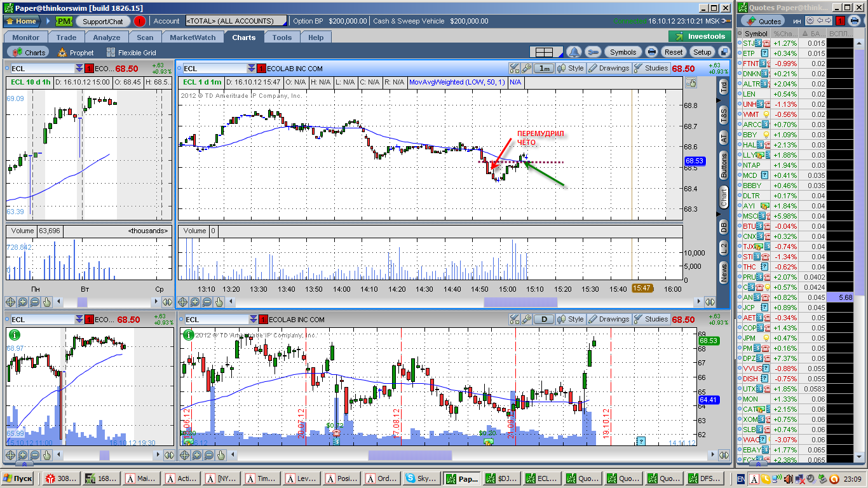
Task: Click the alert bell icon in charts toolbar
Action: click(x=574, y=52)
